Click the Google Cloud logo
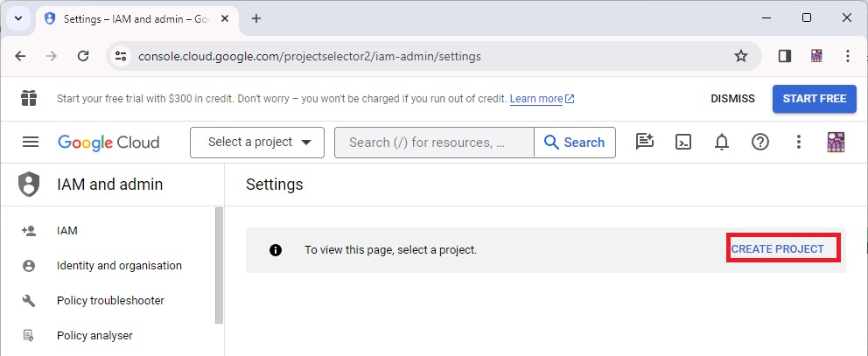 point(108,143)
